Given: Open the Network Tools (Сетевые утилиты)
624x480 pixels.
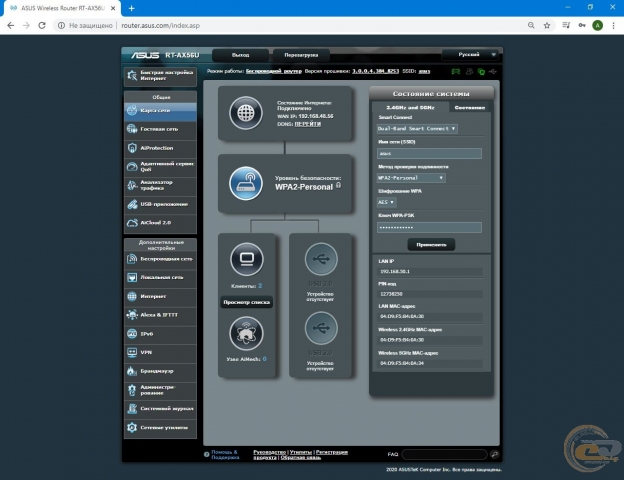Looking at the screenshot, I should coord(160,428).
